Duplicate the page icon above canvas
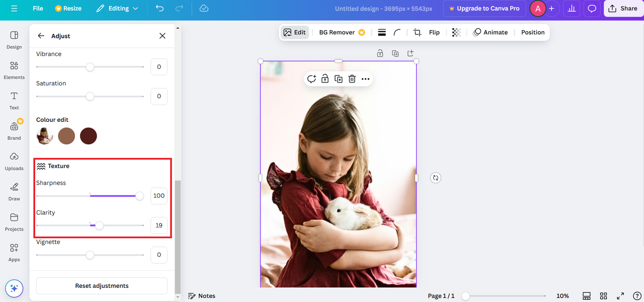 click(x=395, y=53)
